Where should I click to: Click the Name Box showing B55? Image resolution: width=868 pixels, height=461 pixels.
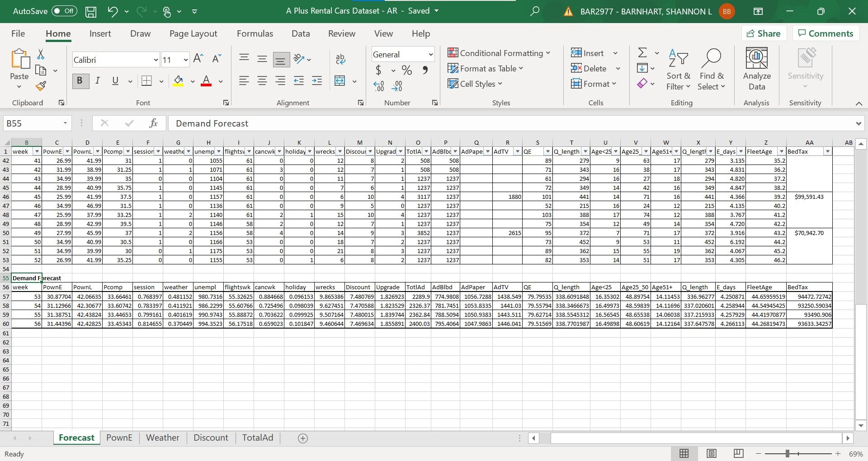point(33,123)
